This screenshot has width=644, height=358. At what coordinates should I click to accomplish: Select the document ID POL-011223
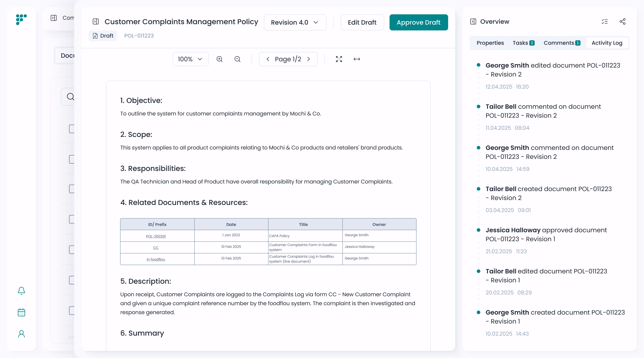(x=139, y=36)
